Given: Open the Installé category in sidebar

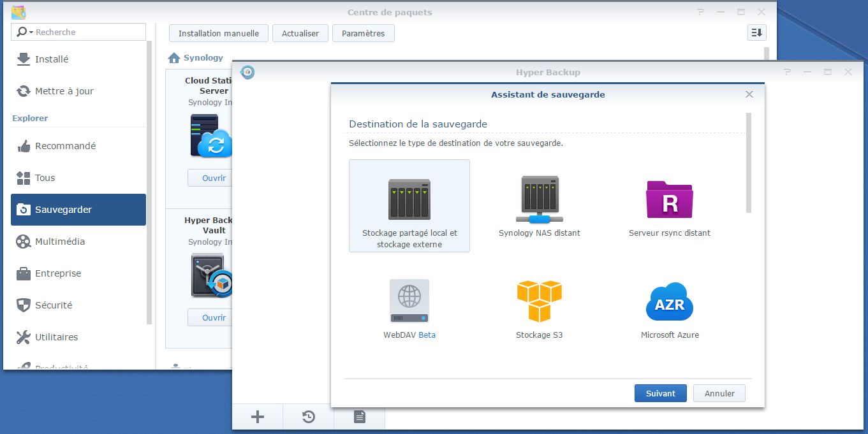Looking at the screenshot, I should [52, 59].
